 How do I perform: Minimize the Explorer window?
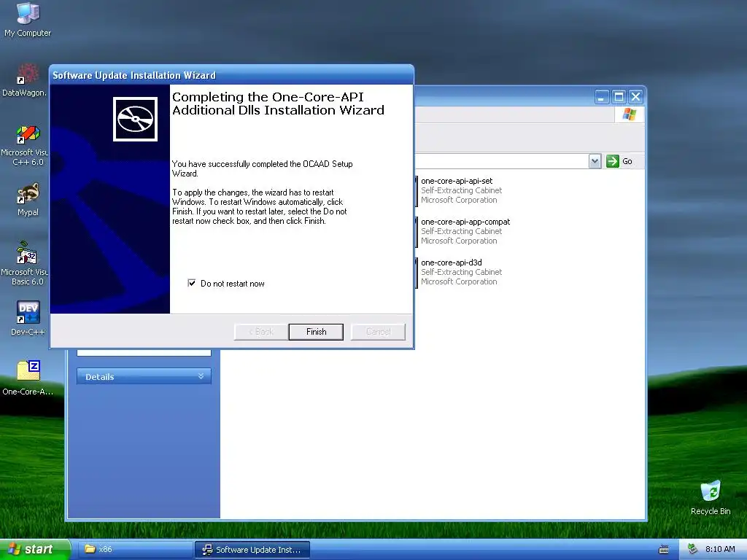click(x=602, y=97)
